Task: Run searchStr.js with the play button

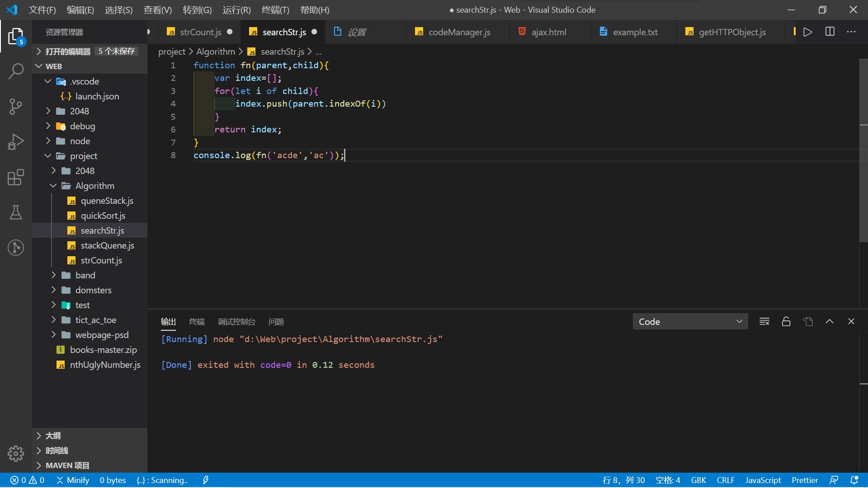Action: (808, 32)
